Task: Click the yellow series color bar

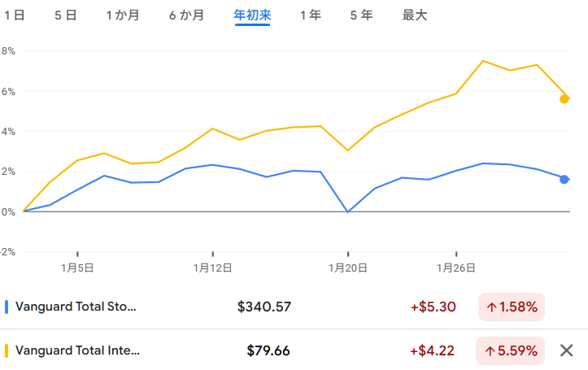Action: (7, 350)
